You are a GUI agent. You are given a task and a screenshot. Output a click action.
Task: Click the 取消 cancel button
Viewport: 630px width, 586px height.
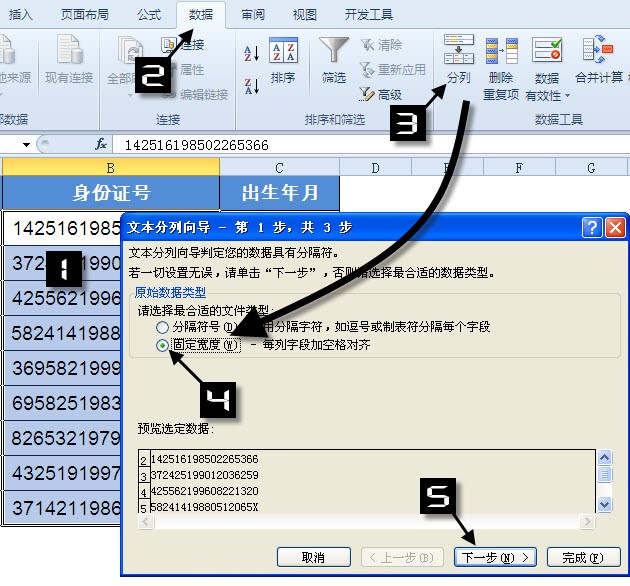[x=313, y=557]
